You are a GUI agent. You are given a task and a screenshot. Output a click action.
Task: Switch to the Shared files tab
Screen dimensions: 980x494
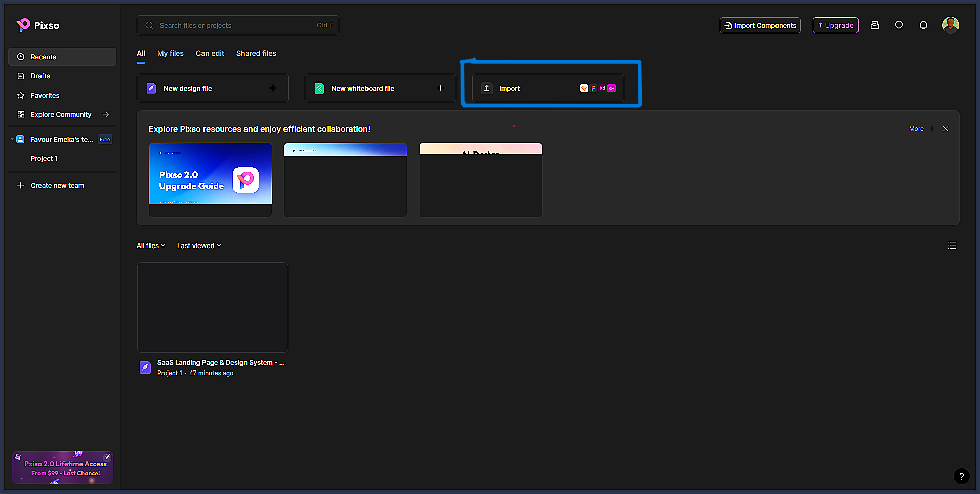click(x=256, y=53)
